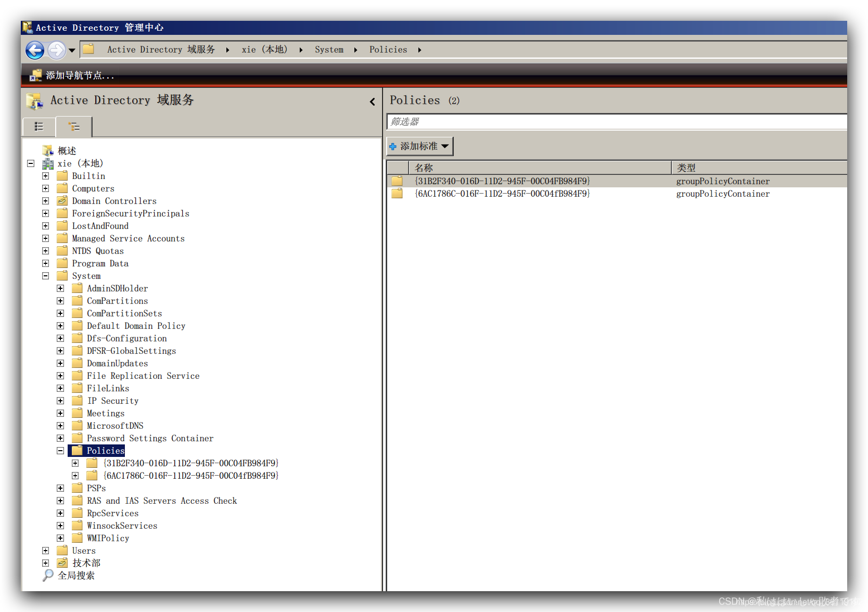This screenshot has height=612, width=868.
Task: Expand the ForeignSecurityPrincipals node
Action: [46, 213]
